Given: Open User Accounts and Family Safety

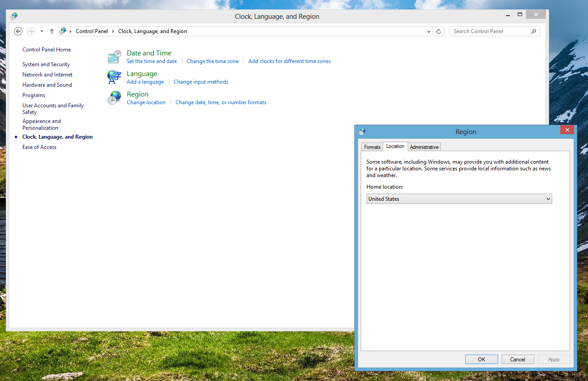Looking at the screenshot, I should pyautogui.click(x=53, y=109).
